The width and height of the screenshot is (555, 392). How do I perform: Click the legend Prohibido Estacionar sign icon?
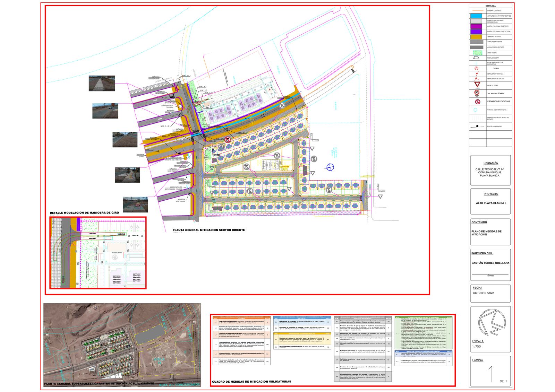point(477,102)
